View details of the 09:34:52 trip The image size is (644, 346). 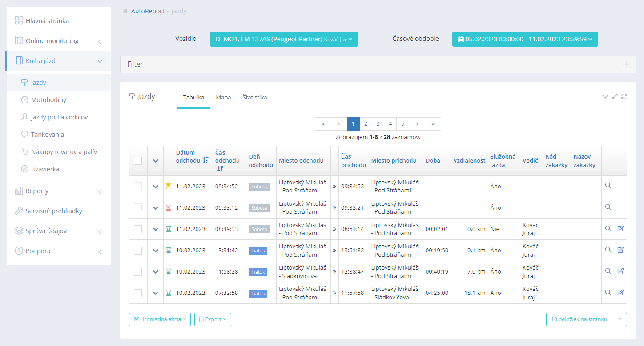pyautogui.click(x=608, y=186)
